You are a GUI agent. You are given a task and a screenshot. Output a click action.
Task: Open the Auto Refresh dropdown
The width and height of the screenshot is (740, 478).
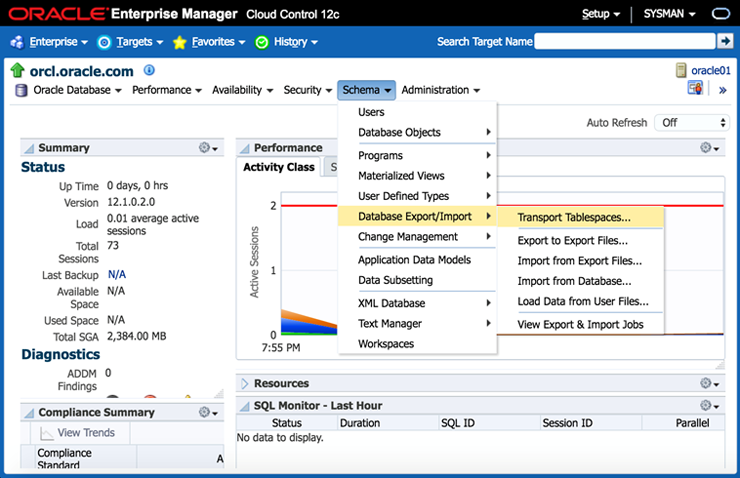pos(692,122)
